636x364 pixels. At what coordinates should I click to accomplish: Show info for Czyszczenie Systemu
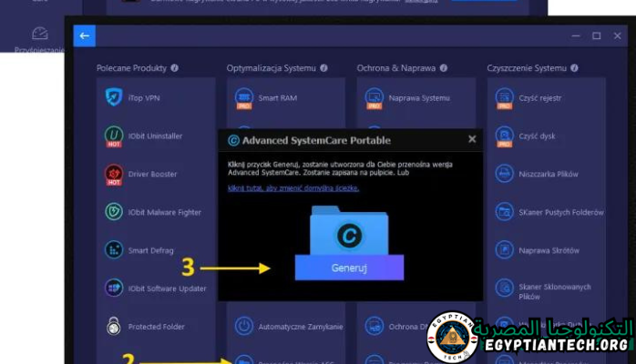click(x=574, y=68)
